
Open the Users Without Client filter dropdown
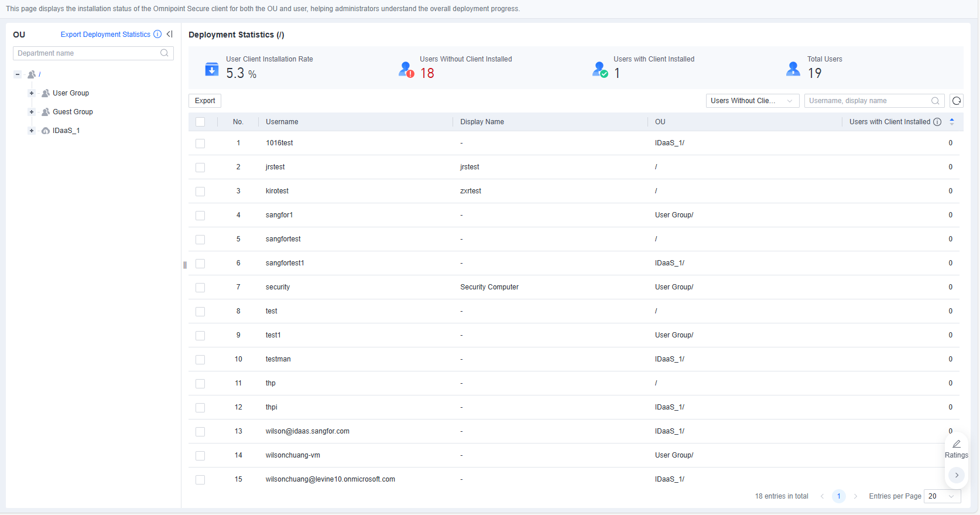[x=752, y=101]
